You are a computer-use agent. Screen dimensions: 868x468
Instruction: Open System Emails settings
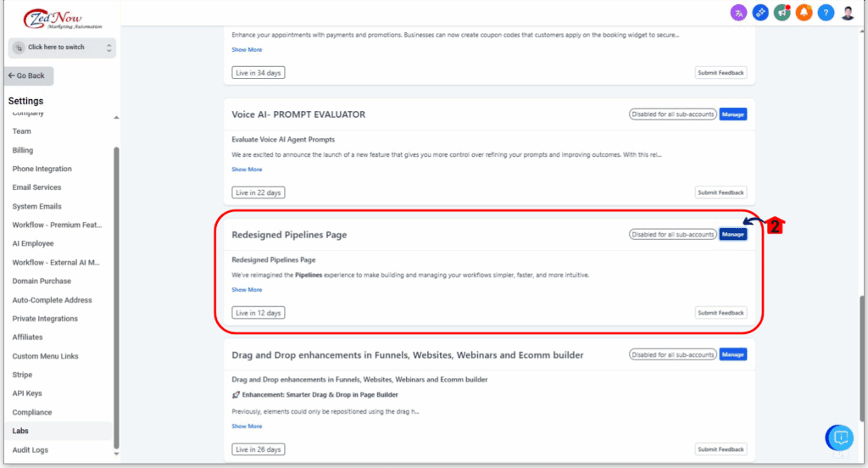36,206
